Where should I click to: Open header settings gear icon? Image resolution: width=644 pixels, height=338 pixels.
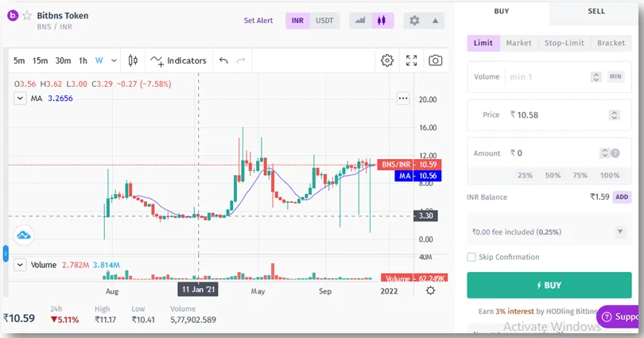click(x=414, y=20)
